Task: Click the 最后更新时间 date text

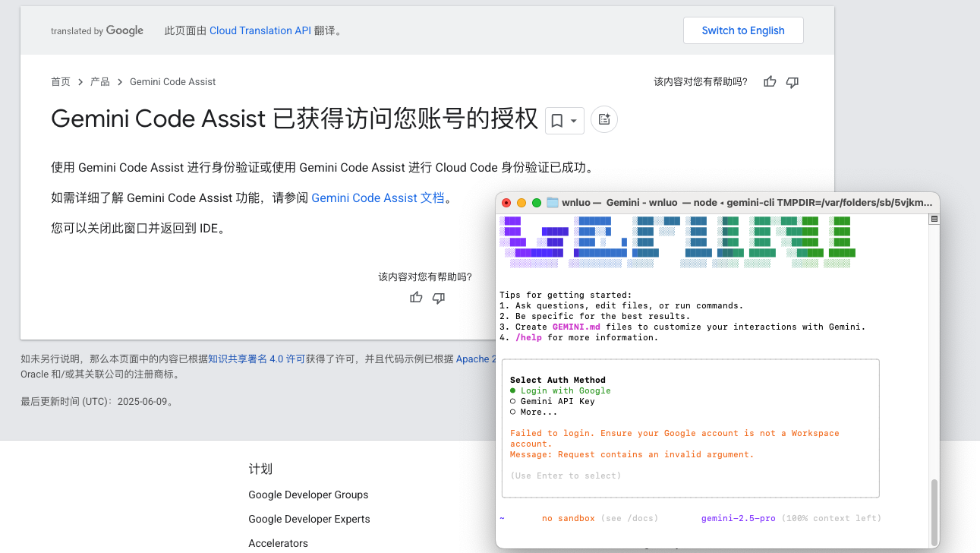Action: [x=99, y=401]
